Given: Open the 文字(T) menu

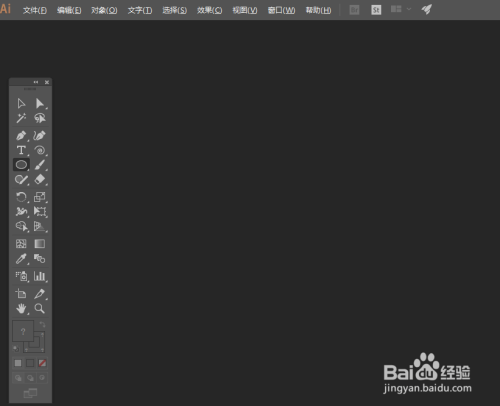Looking at the screenshot, I should click(140, 10).
